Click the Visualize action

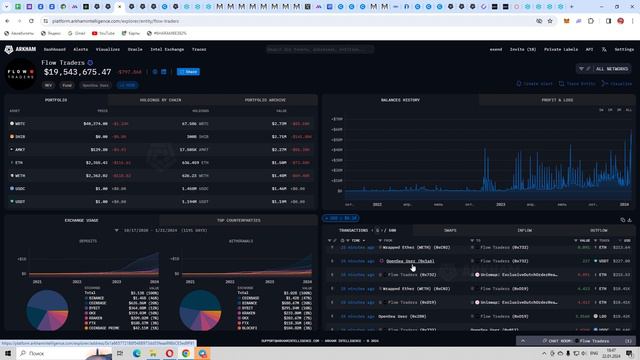pos(617,84)
